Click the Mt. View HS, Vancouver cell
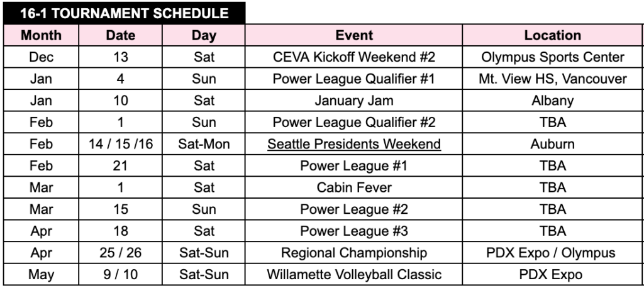This screenshot has height=288, width=644. click(552, 79)
